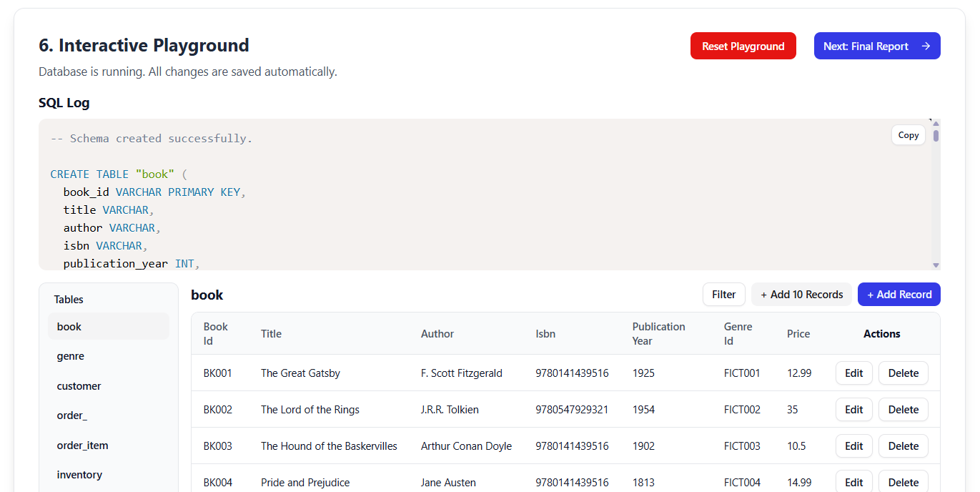Click the Publication Year column header
This screenshot has height=492, width=980.
[658, 334]
